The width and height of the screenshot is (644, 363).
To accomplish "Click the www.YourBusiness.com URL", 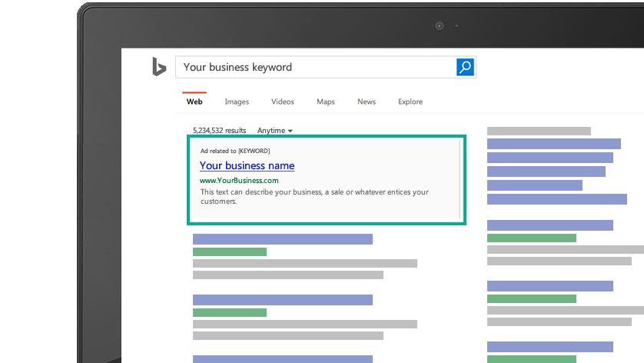I will 239,181.
